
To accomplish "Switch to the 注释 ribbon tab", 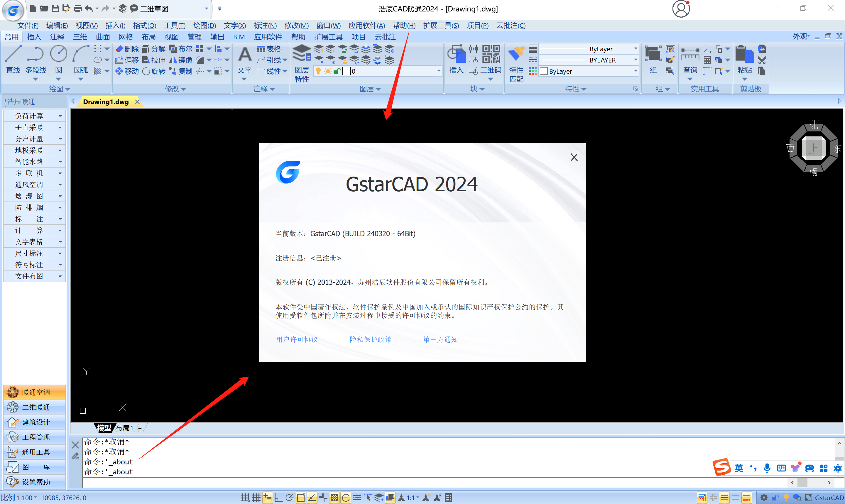I will coord(57,37).
